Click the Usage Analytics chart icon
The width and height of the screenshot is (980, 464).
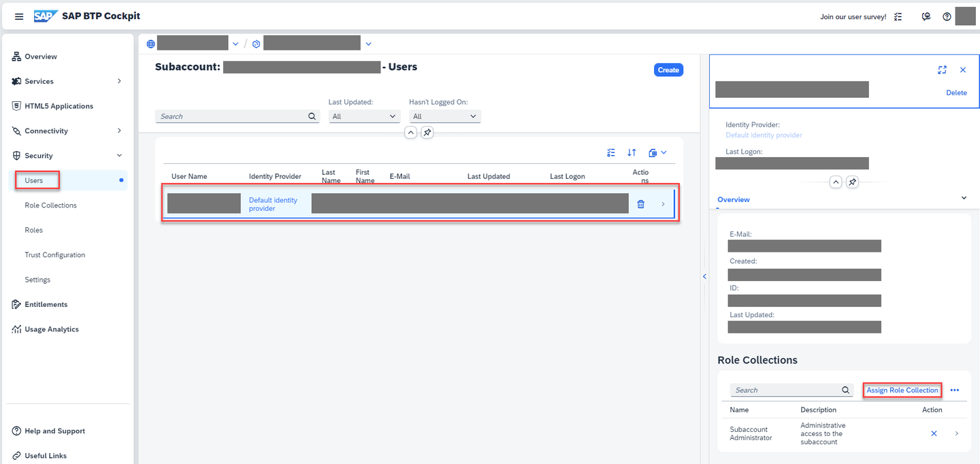(16, 329)
